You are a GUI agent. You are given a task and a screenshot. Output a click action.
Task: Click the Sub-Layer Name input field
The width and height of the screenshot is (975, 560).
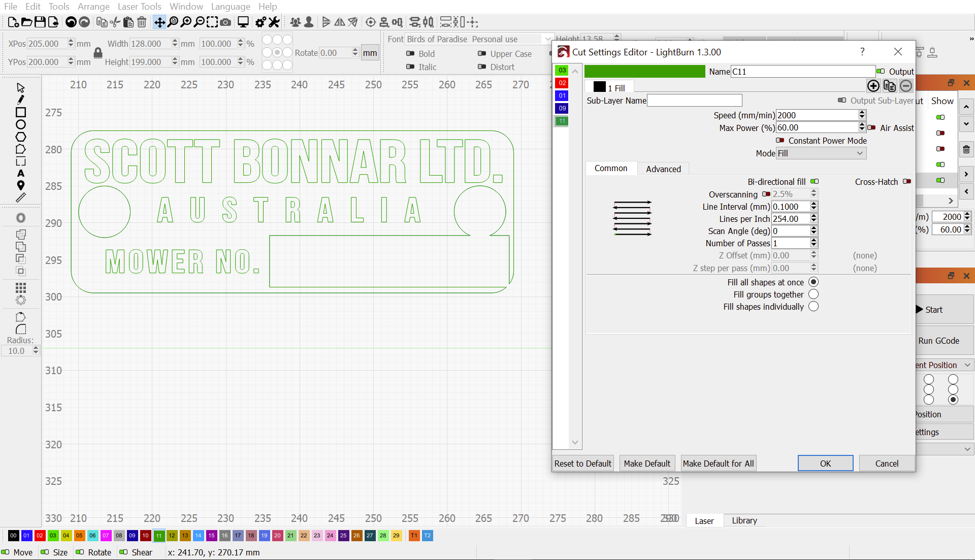(694, 101)
